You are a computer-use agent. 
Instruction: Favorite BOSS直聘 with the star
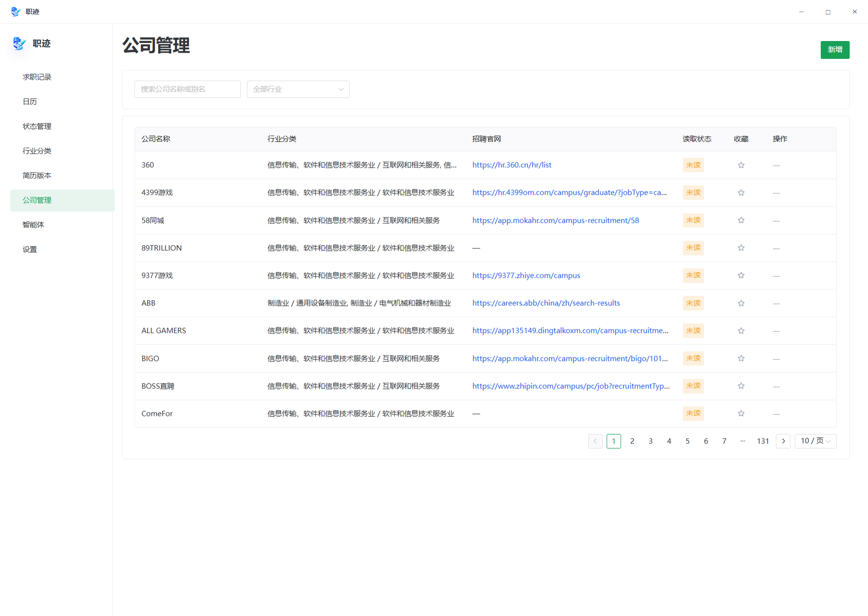741,385
